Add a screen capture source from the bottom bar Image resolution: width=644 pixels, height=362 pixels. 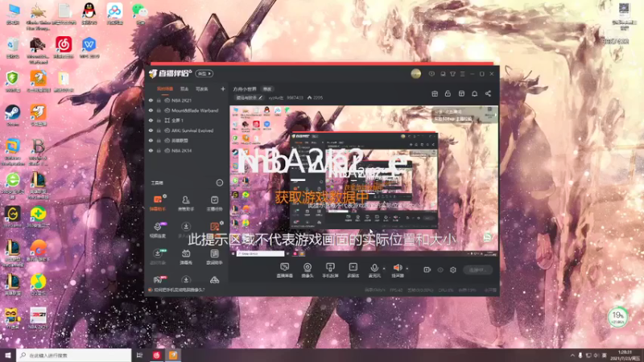click(284, 270)
